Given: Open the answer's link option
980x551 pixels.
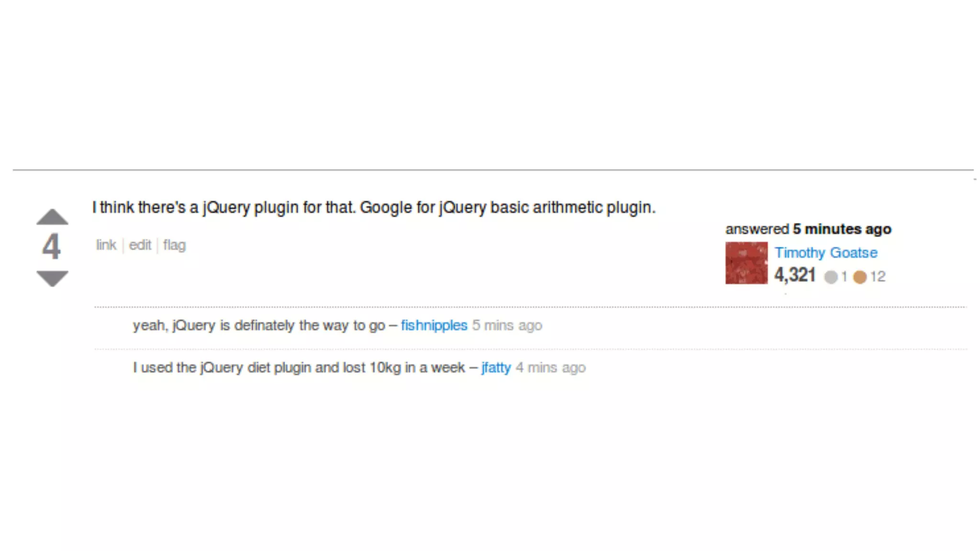Looking at the screenshot, I should 106,245.
